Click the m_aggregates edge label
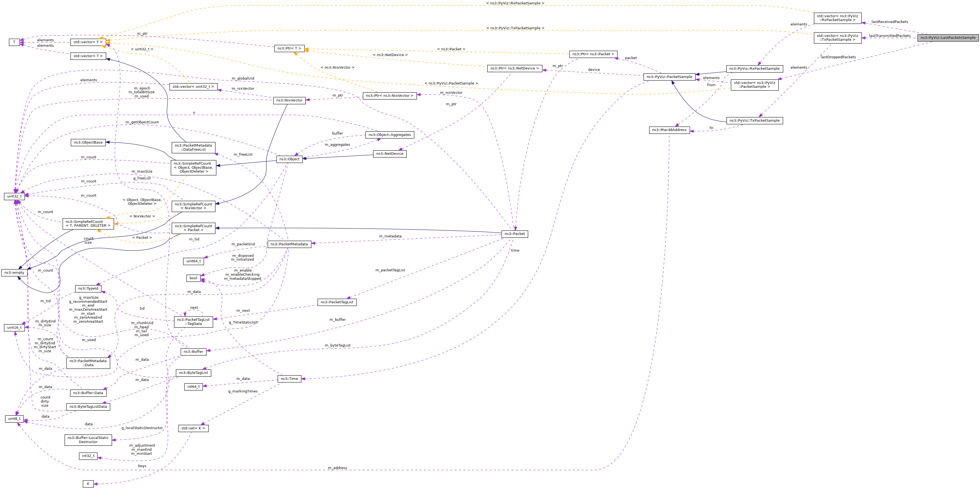Image resolution: width=980 pixels, height=489 pixels. tap(337, 144)
